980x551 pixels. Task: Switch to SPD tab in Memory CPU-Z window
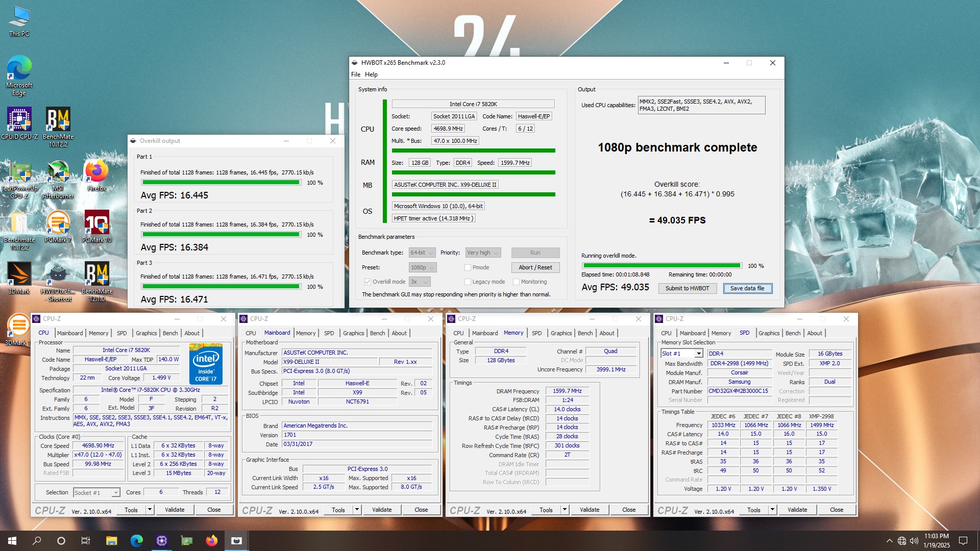point(536,333)
